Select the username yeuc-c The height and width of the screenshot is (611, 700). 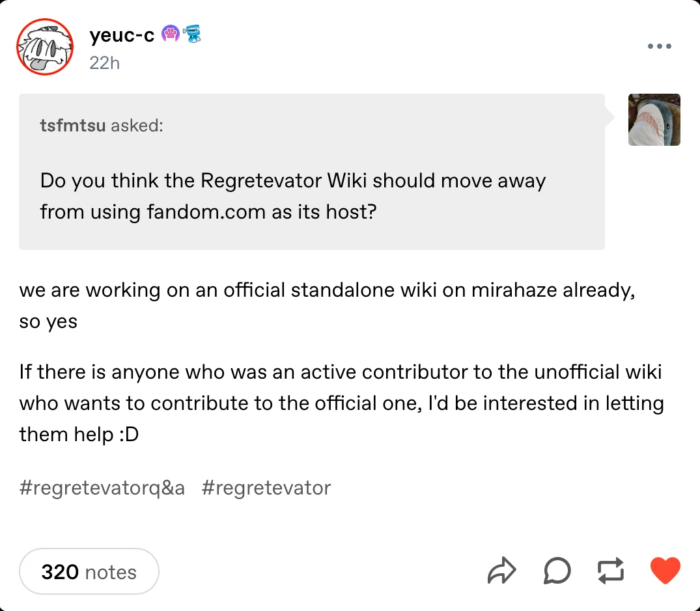[x=121, y=36]
